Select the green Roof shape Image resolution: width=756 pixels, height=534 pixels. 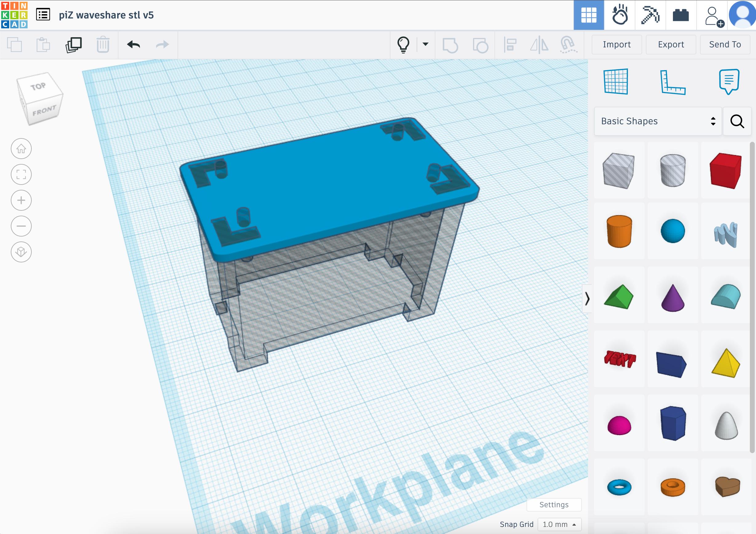[x=619, y=296]
